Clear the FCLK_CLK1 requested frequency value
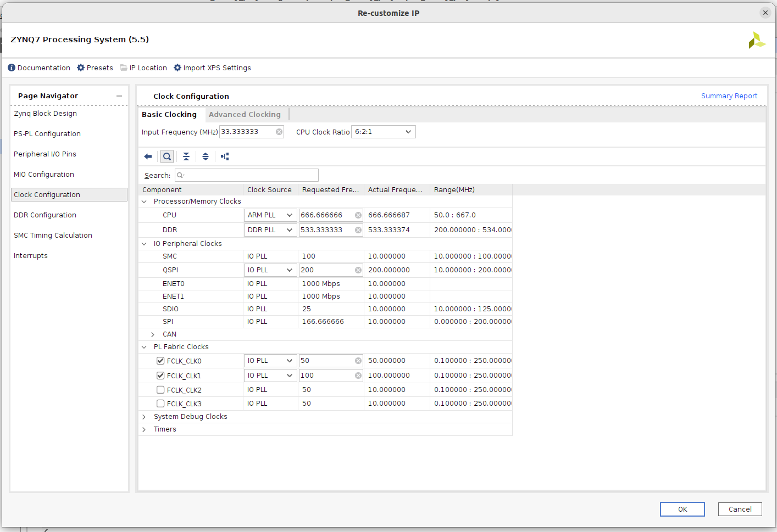The width and height of the screenshot is (777, 532). pos(358,376)
